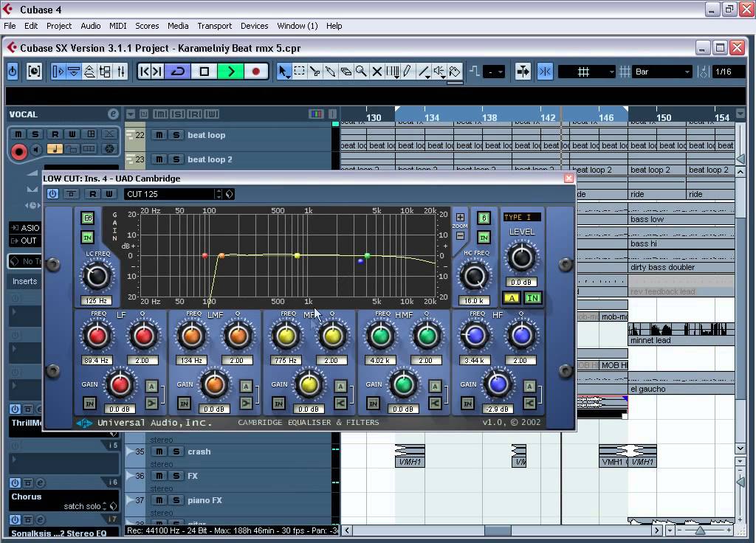Image resolution: width=756 pixels, height=543 pixels.
Task: Click the red LF FREQ knob
Action: pos(97,336)
